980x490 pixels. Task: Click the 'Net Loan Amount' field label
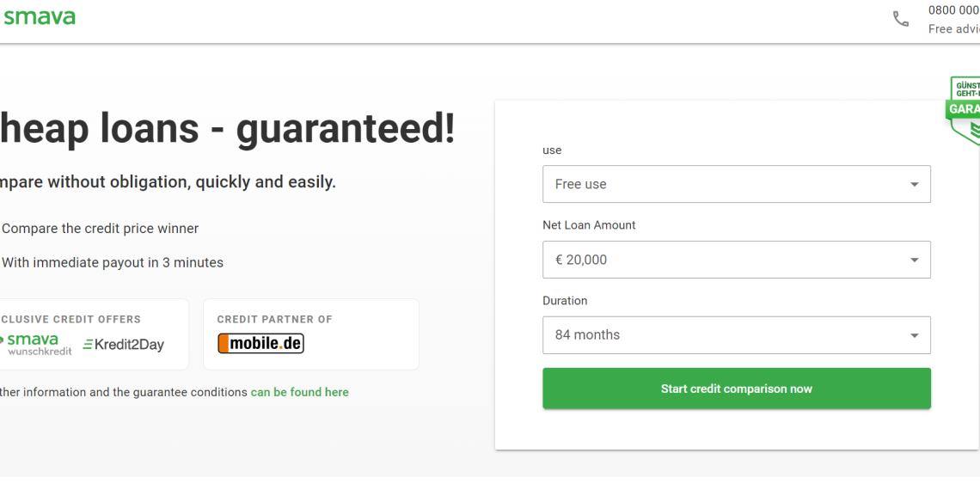(589, 225)
